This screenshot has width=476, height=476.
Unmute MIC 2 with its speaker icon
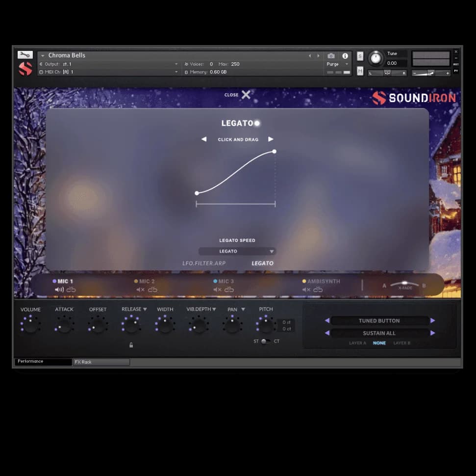coord(140,290)
